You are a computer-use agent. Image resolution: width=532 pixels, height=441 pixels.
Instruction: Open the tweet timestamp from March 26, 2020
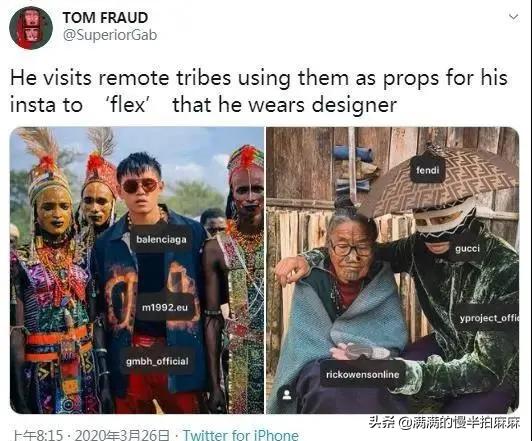pos(91,435)
